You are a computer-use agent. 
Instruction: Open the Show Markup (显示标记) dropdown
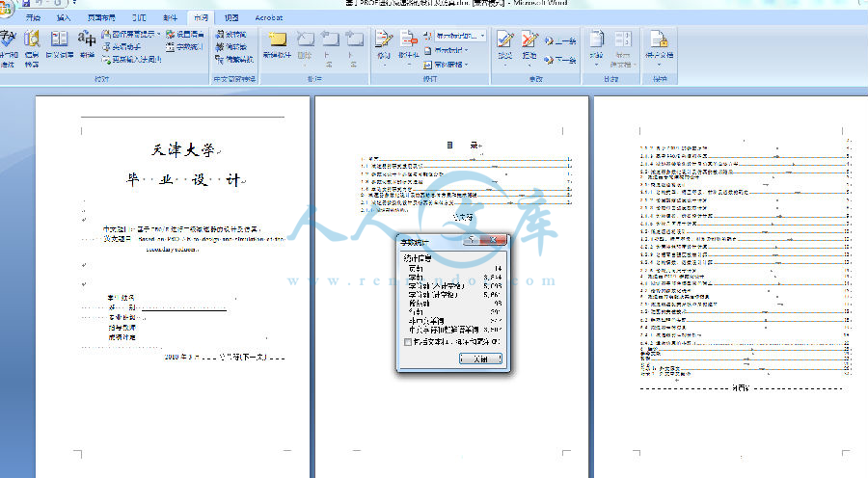(x=447, y=50)
